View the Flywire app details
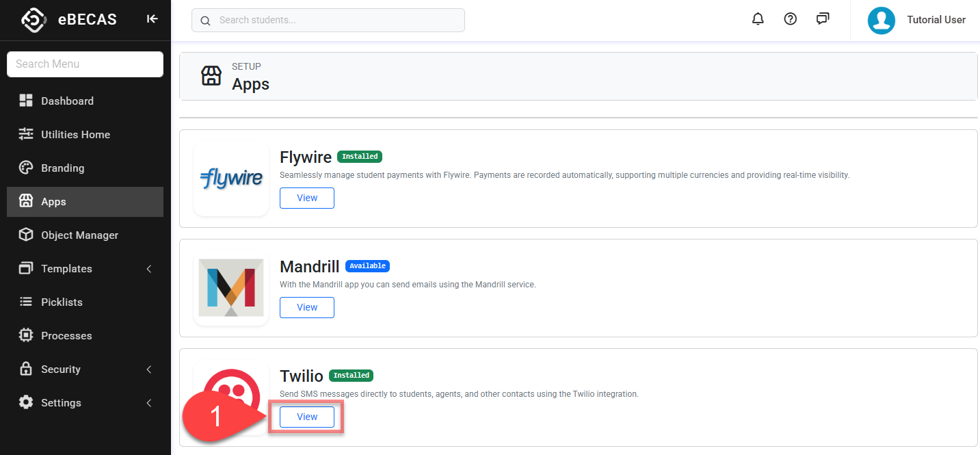Screen dimensions: 980x455 pyautogui.click(x=307, y=198)
